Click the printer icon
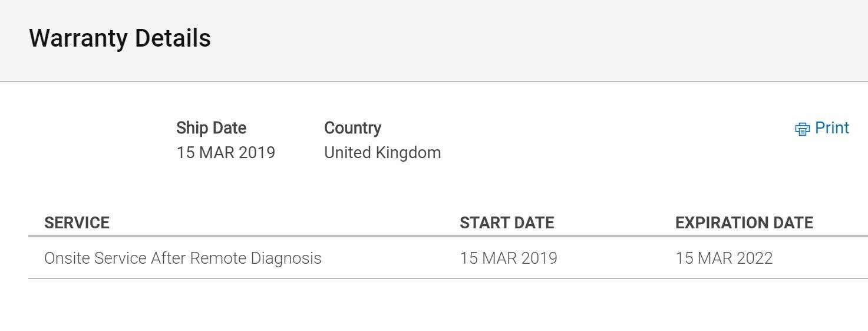Image resolution: width=868 pixels, height=331 pixels. point(802,129)
